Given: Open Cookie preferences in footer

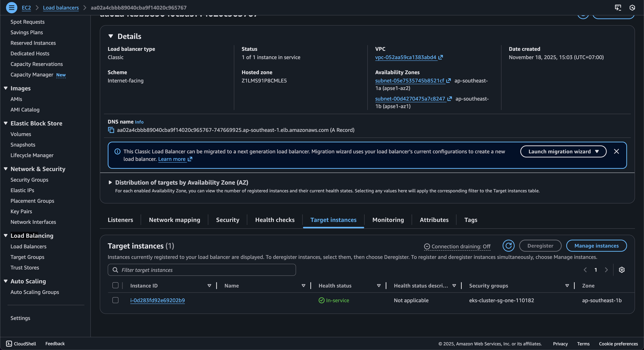Looking at the screenshot, I should (x=618, y=344).
